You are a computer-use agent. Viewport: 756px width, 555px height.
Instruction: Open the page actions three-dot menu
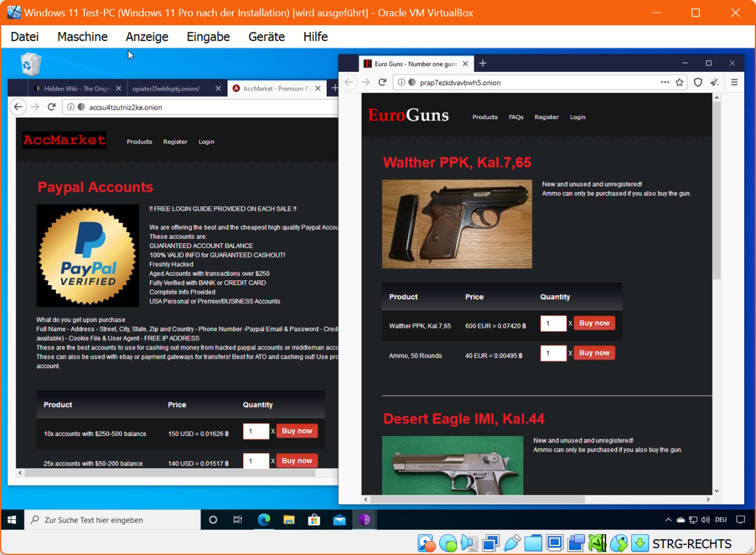[x=665, y=82]
